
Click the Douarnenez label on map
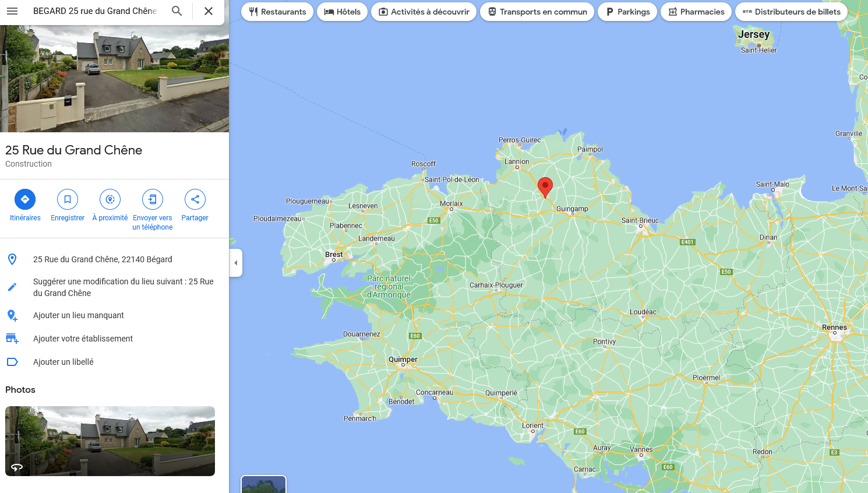(362, 334)
